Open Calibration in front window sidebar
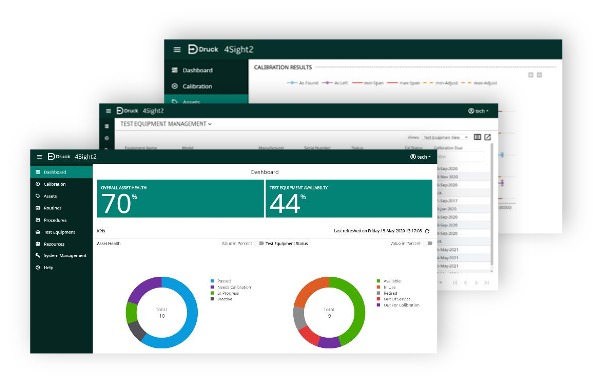602x383 pixels. (61, 184)
